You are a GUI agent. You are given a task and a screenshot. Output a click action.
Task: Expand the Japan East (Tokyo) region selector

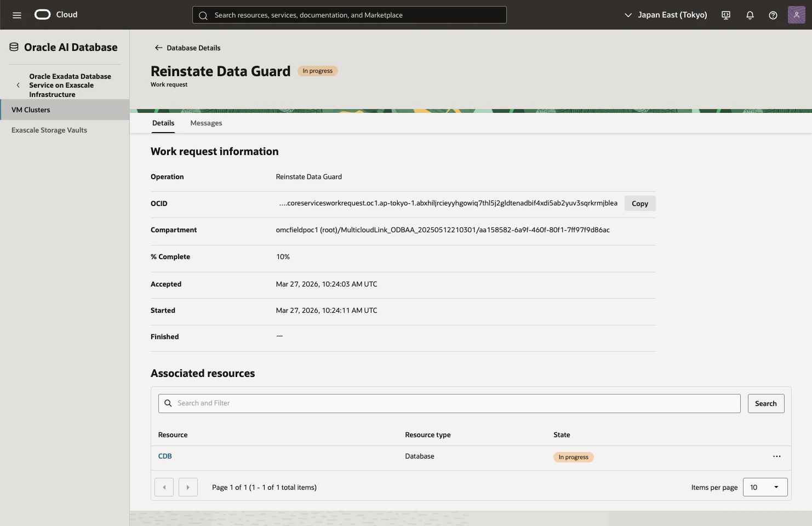tap(666, 15)
